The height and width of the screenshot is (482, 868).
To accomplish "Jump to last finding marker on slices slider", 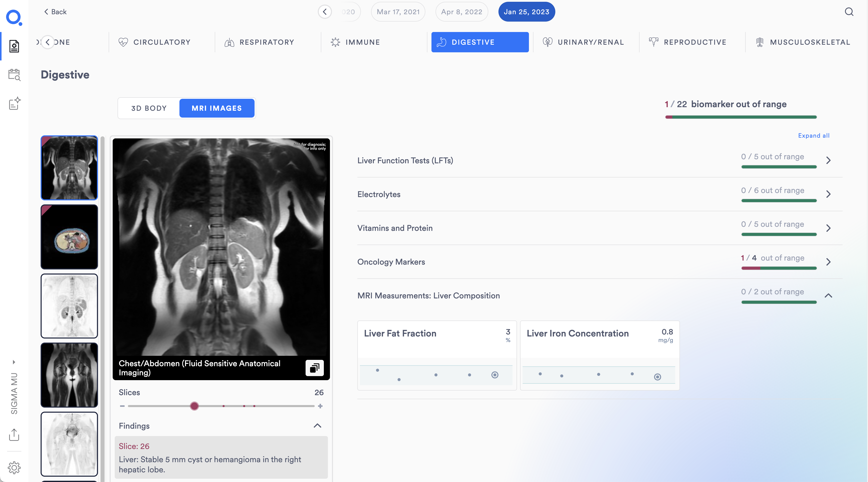I will click(x=254, y=406).
